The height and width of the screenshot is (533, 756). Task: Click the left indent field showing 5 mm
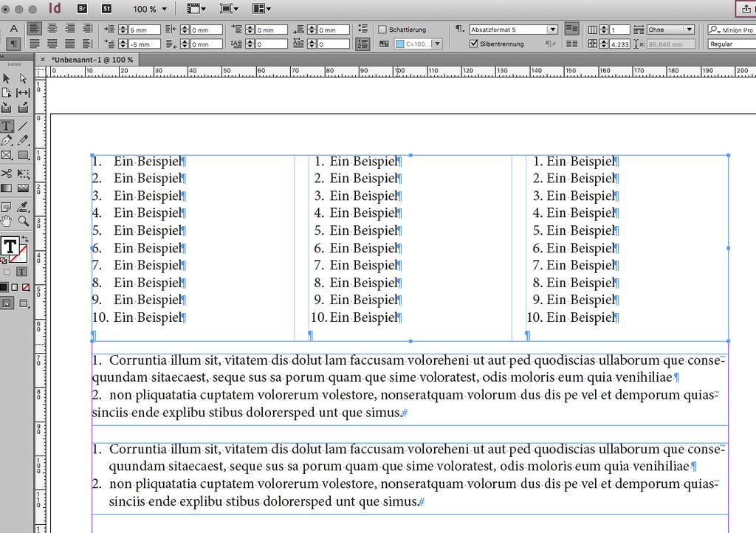coord(140,30)
